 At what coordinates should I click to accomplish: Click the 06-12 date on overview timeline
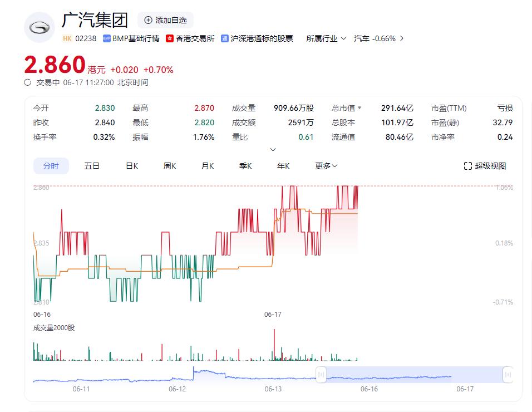coord(178,389)
